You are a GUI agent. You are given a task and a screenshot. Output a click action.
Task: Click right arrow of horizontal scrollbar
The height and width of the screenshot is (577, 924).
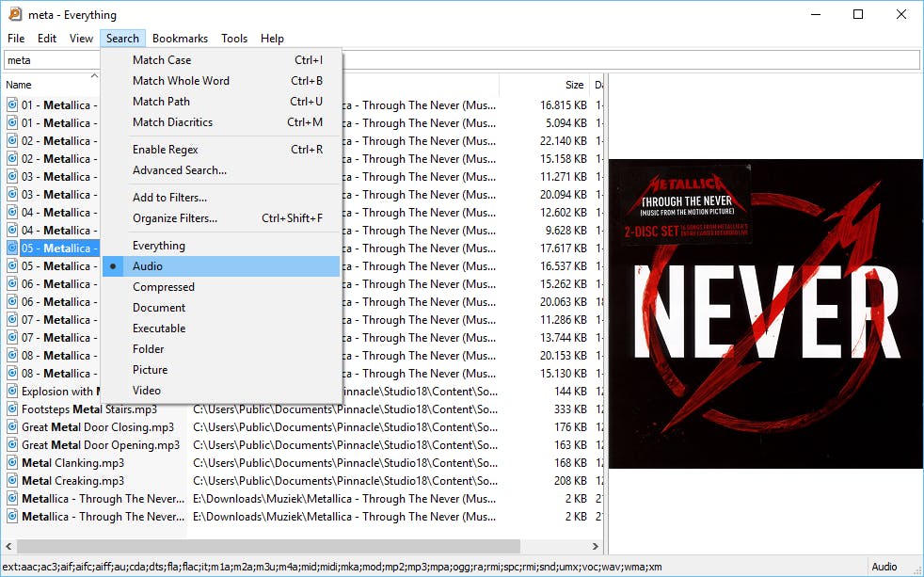click(x=596, y=546)
